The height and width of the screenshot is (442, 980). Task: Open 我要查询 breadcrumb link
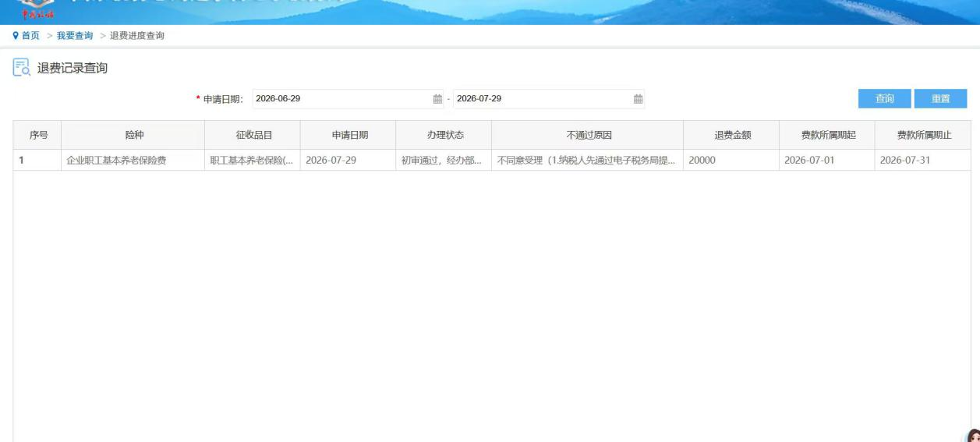point(75,36)
